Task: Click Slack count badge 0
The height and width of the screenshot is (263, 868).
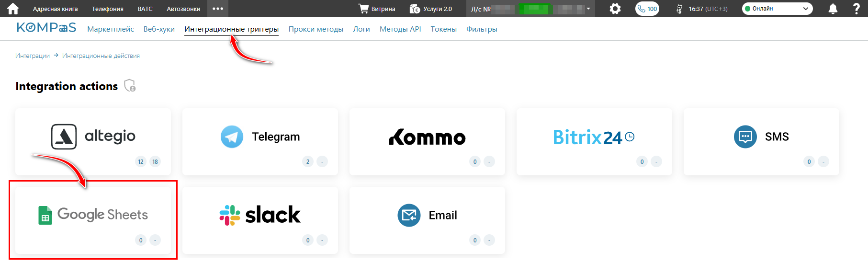Action: pos(308,240)
